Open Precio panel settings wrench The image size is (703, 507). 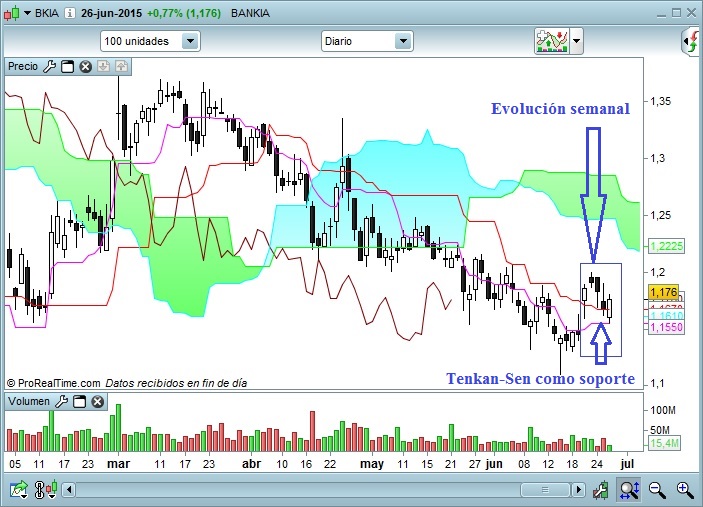pyautogui.click(x=49, y=66)
